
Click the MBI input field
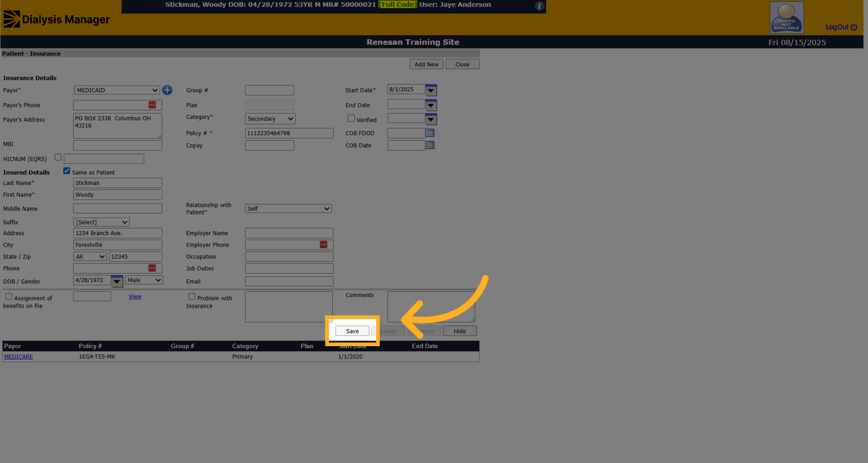pos(118,145)
